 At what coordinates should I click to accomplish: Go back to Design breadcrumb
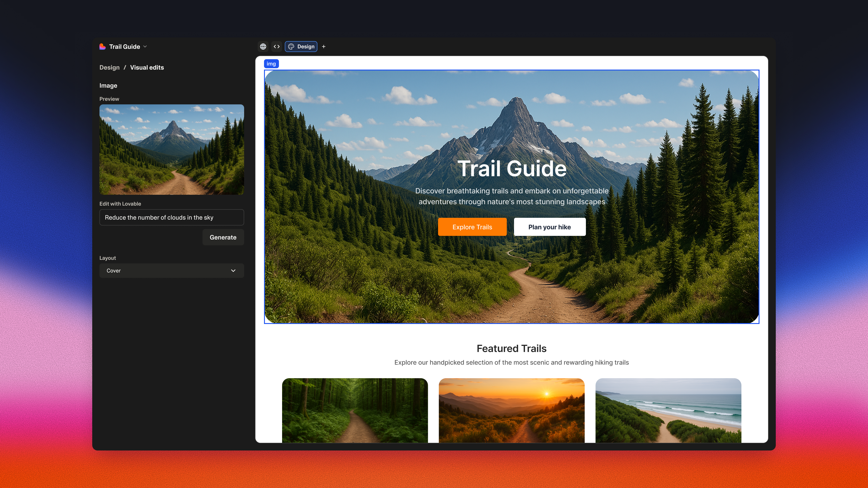pyautogui.click(x=109, y=67)
